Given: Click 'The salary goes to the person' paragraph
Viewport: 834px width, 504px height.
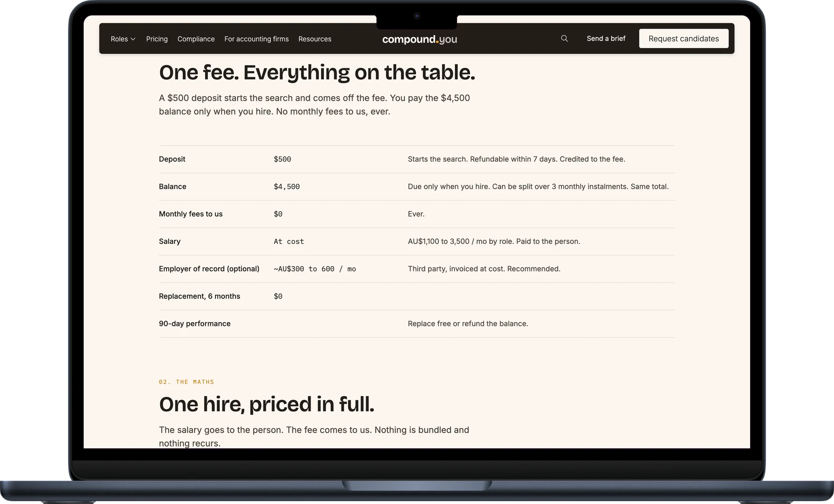Looking at the screenshot, I should coord(314,436).
